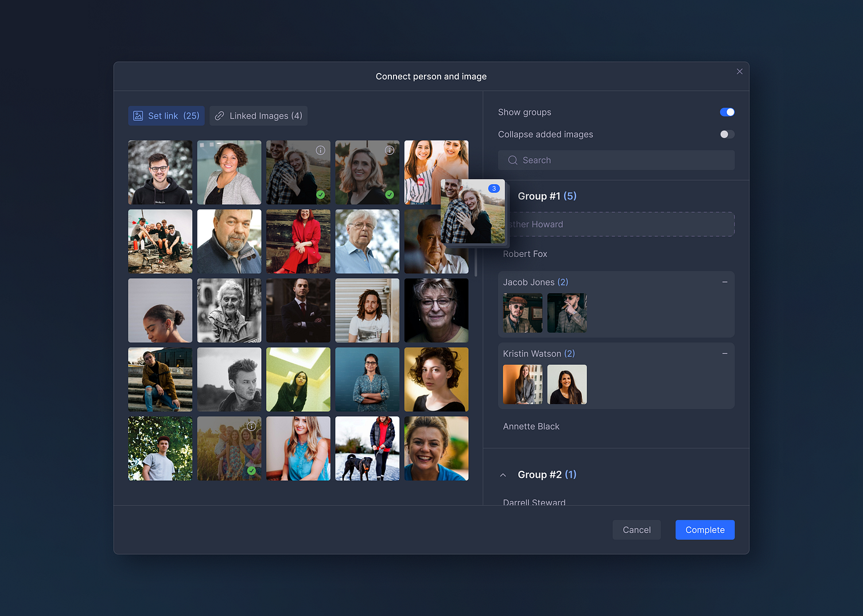Select profile of woman with hair bun photo
The height and width of the screenshot is (616, 863).
(x=160, y=311)
